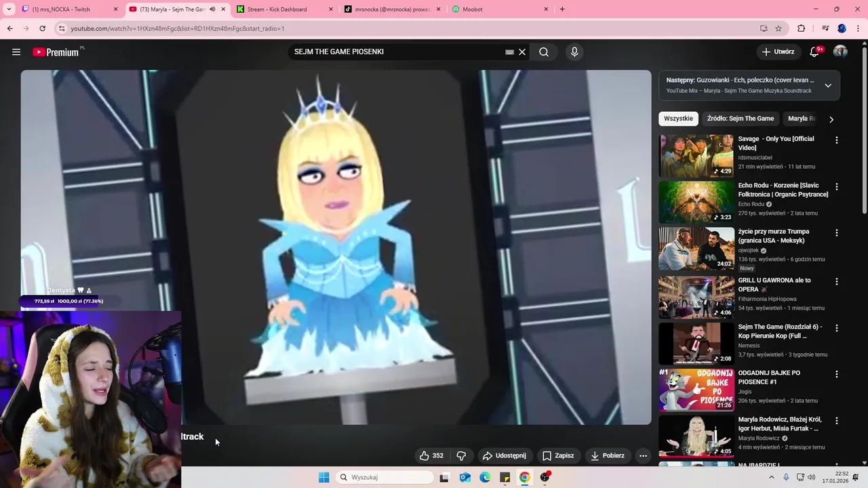View site information icon in address bar
The height and width of the screenshot is (488, 868).
pyautogui.click(x=62, y=28)
